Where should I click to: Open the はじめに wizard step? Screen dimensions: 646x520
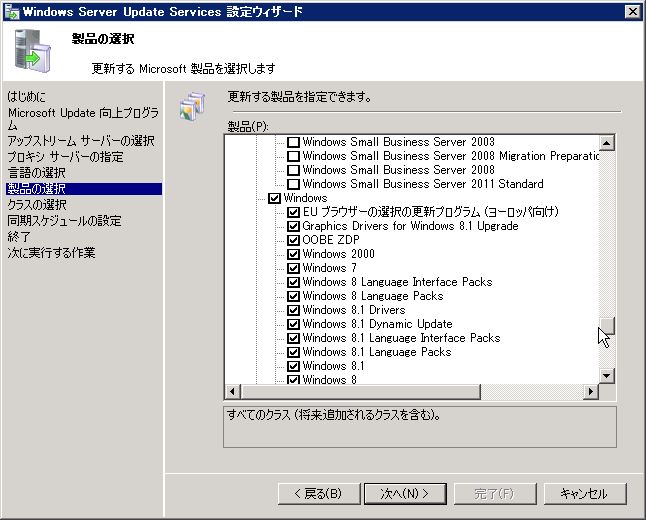click(27, 97)
